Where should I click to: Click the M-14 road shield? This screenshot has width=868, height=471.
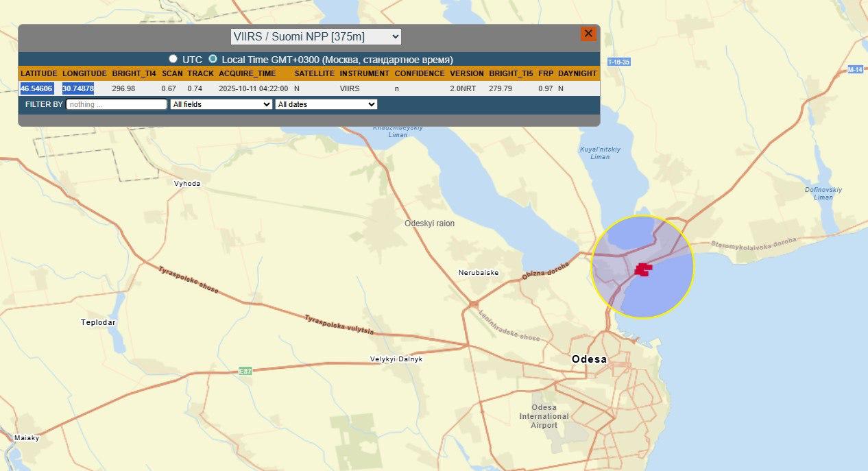(x=855, y=69)
